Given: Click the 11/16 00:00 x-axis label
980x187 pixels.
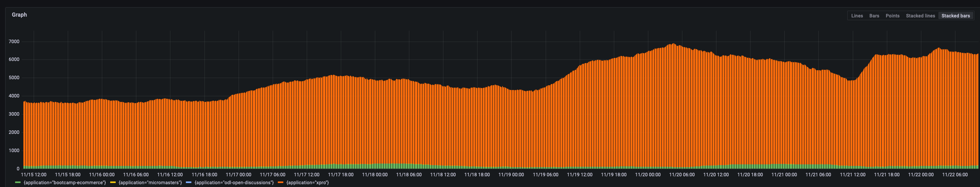Looking at the screenshot, I should [x=102, y=175].
